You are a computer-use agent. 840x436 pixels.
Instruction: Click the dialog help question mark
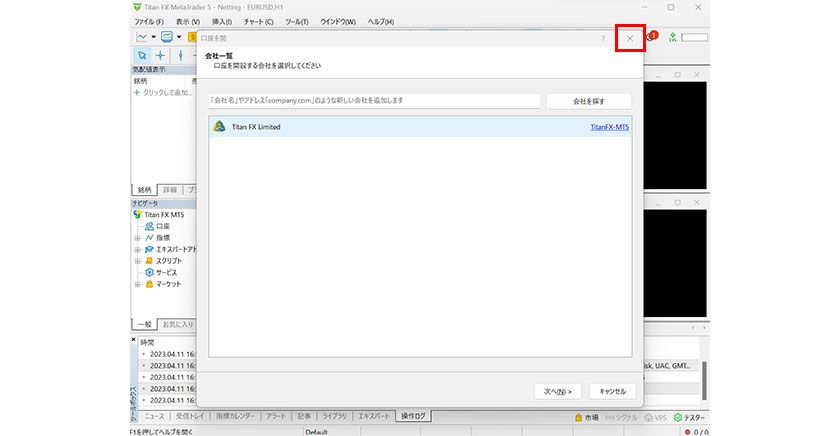click(603, 38)
